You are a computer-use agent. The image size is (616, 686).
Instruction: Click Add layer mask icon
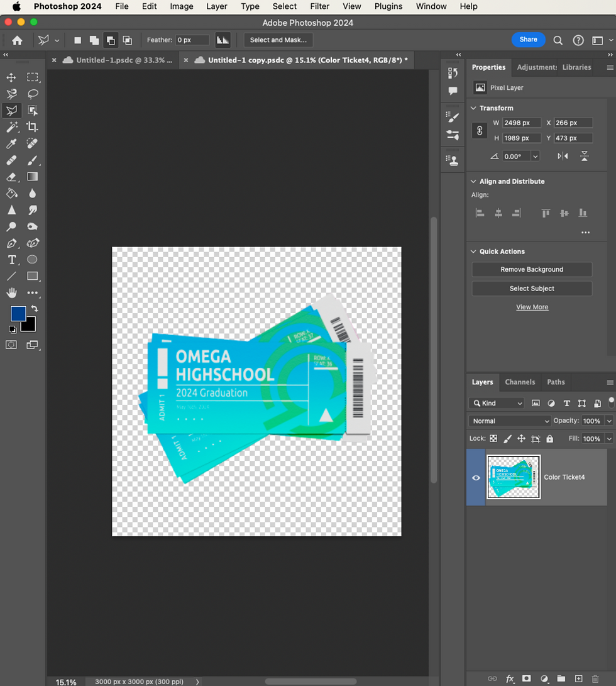pos(527,678)
